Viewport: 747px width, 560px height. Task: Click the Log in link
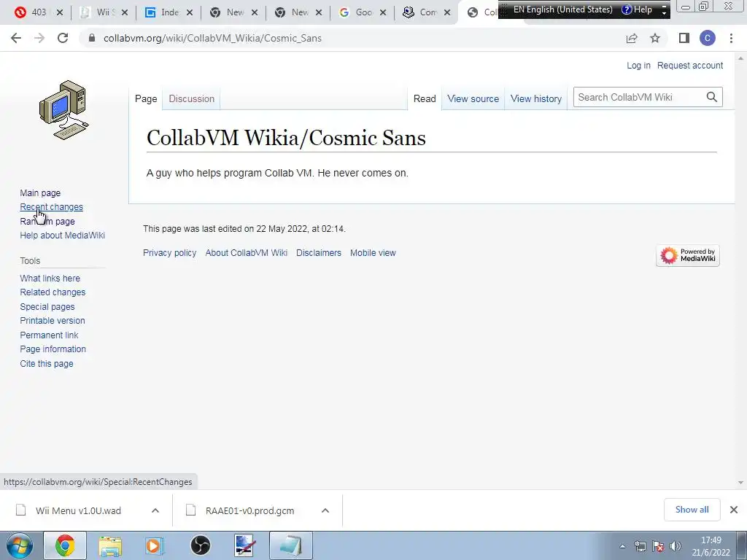coord(638,65)
